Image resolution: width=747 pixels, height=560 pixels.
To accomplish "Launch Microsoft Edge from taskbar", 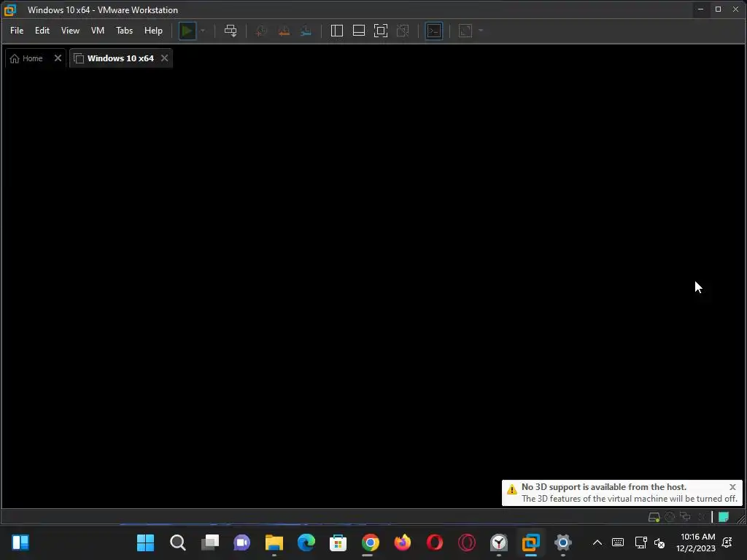I will click(306, 542).
